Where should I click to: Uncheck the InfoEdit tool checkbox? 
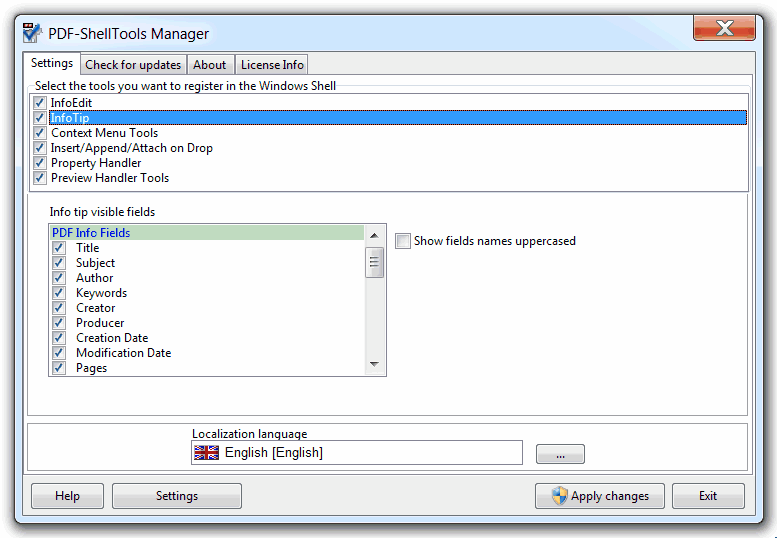(x=40, y=103)
